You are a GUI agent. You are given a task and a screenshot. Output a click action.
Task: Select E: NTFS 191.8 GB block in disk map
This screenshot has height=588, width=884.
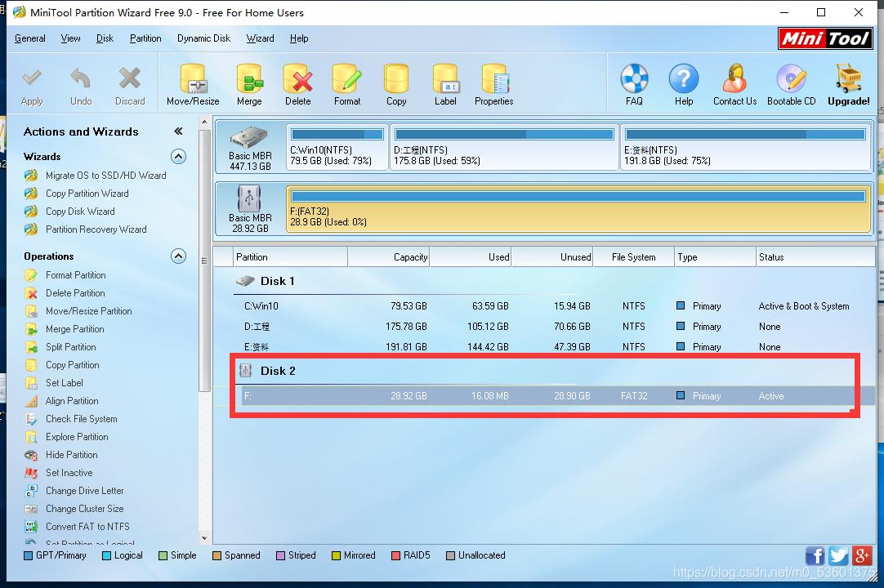coord(745,147)
